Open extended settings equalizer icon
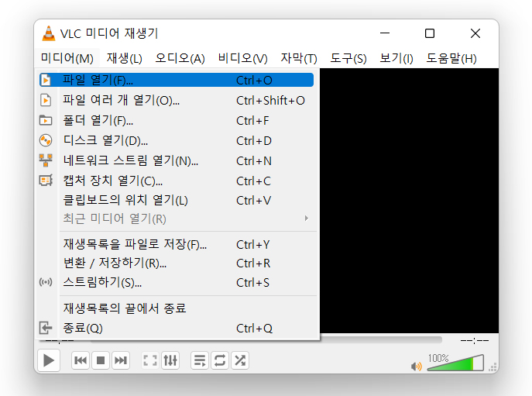Viewport: 532px width, 396px height. pyautogui.click(x=170, y=360)
